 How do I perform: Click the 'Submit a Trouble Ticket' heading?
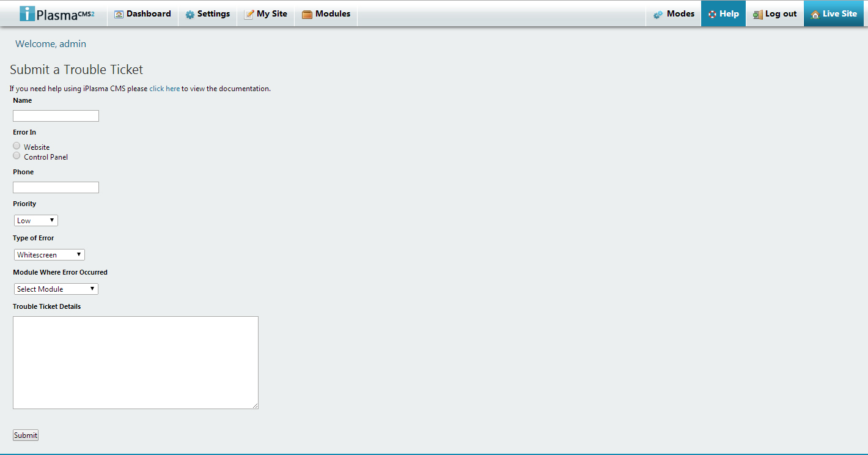pos(76,70)
